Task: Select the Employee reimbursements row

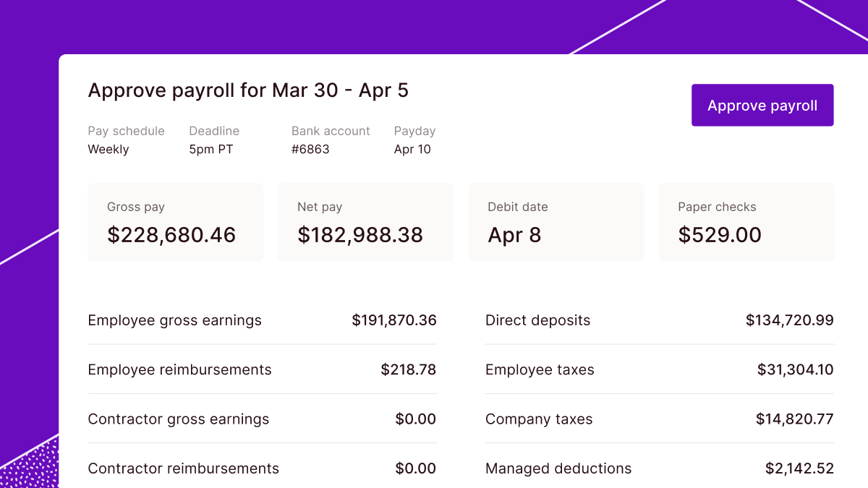Action: pyautogui.click(x=262, y=369)
